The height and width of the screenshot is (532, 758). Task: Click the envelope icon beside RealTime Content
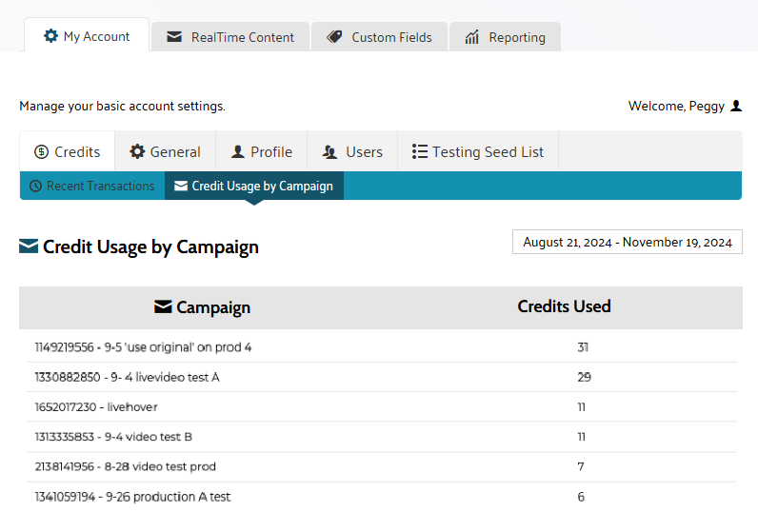pos(174,37)
